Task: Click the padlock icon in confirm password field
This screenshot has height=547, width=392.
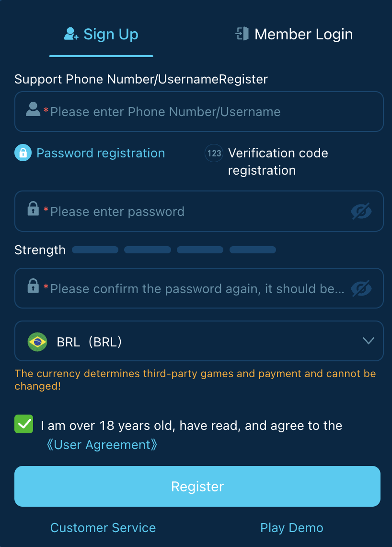Action: pyautogui.click(x=33, y=285)
